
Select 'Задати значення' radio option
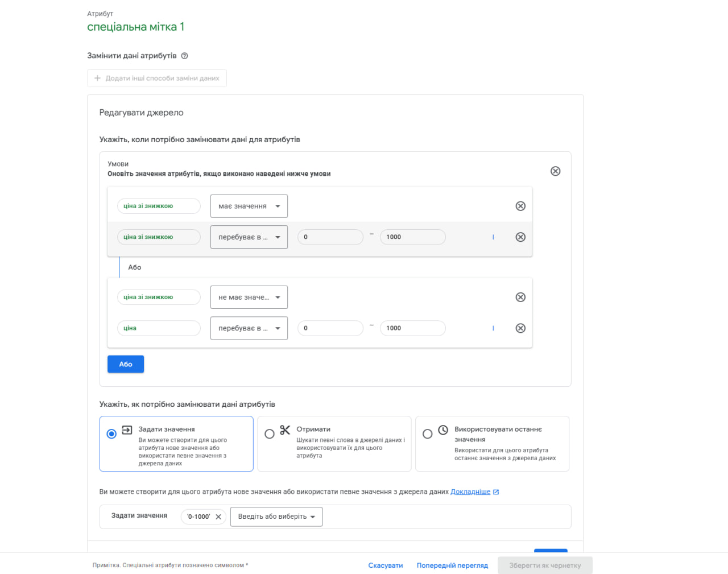[111, 434]
